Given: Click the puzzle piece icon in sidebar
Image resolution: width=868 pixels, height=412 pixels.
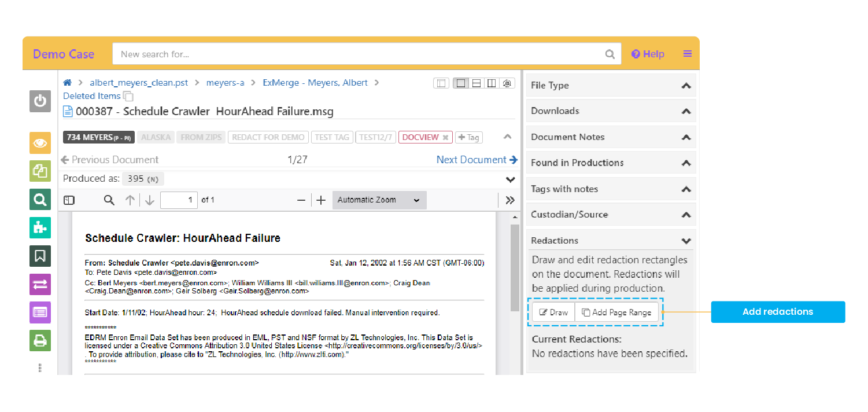Looking at the screenshot, I should click(40, 227).
